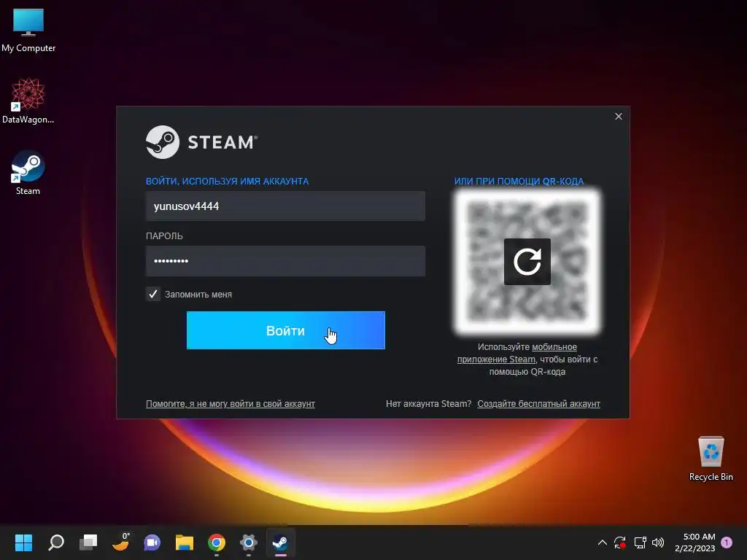Click the network tray icon
This screenshot has height=560, width=747.
point(640,542)
